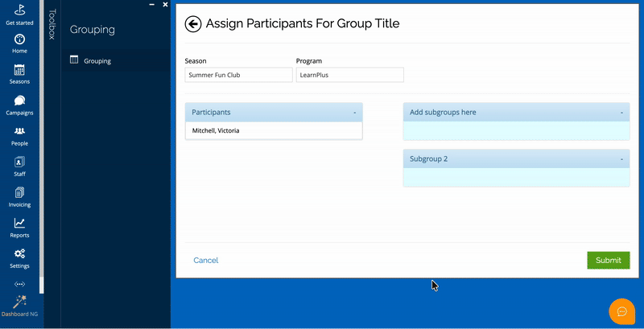Open Settings gears icon
Screen dimensions: 644x329
(x=19, y=257)
